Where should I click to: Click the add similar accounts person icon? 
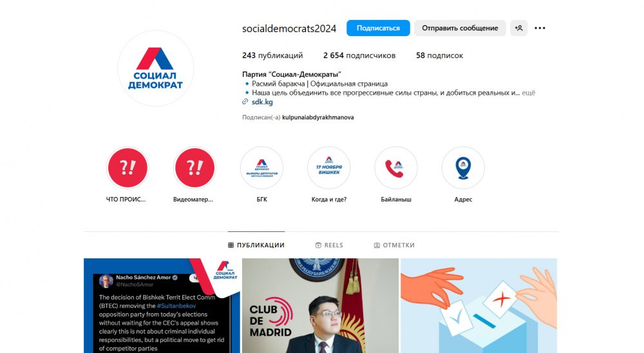click(x=518, y=28)
